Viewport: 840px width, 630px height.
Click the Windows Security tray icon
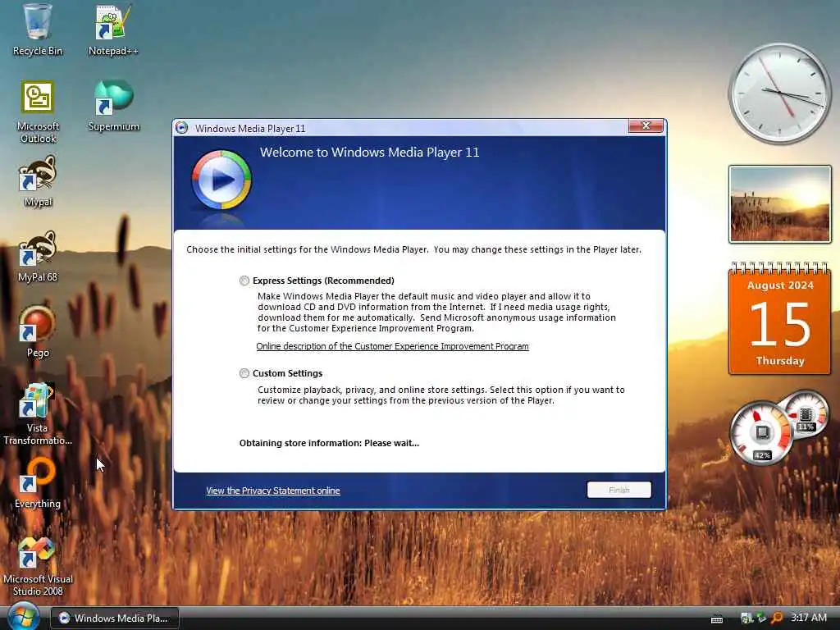pos(746,619)
